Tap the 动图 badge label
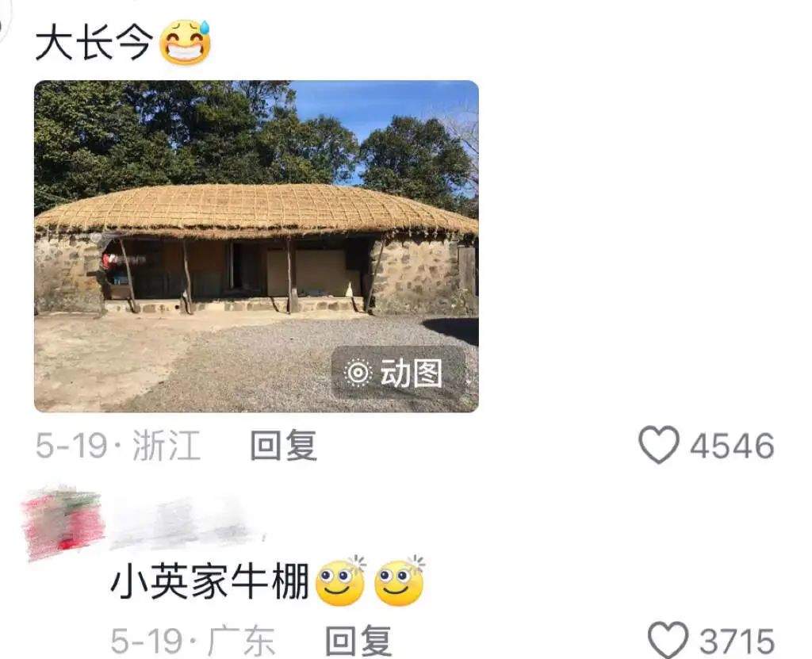The width and height of the screenshot is (812, 659). coord(412,373)
